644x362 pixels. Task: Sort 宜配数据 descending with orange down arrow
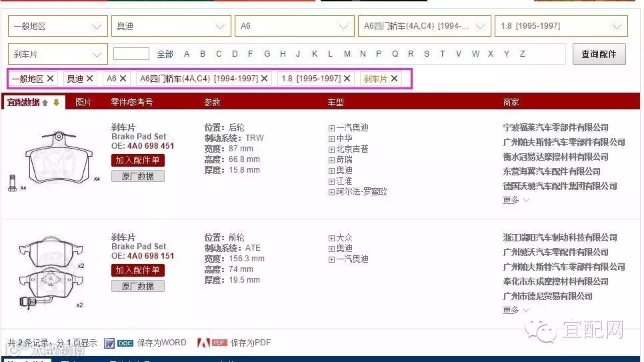[56, 102]
